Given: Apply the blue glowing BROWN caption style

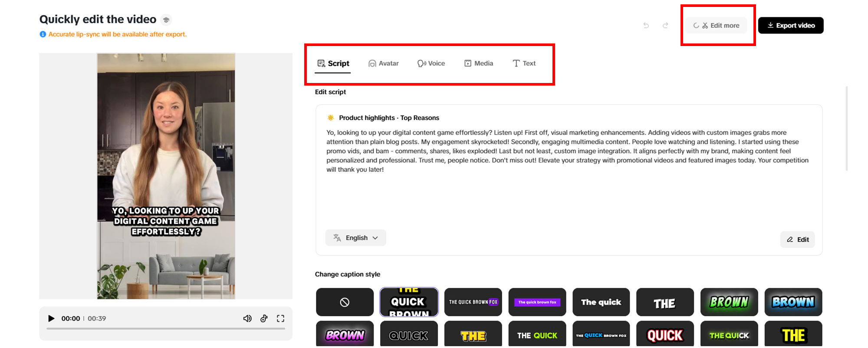Looking at the screenshot, I should click(x=793, y=302).
